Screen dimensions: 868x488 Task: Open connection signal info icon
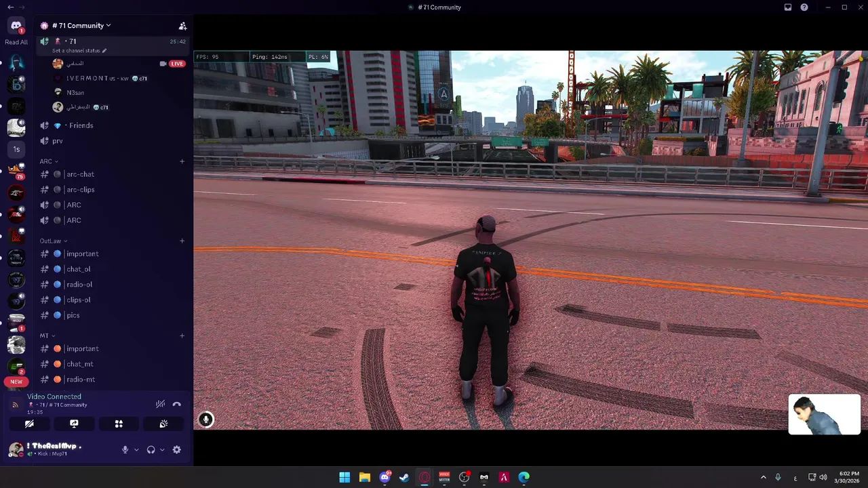(16, 405)
